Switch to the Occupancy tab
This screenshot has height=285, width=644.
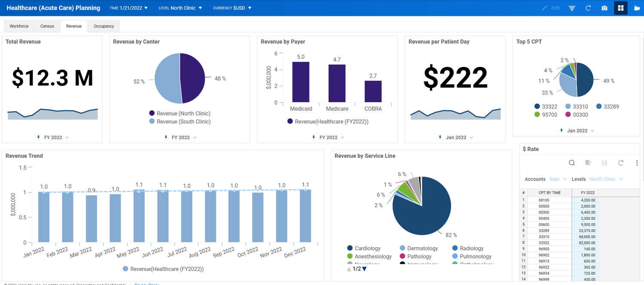click(103, 26)
